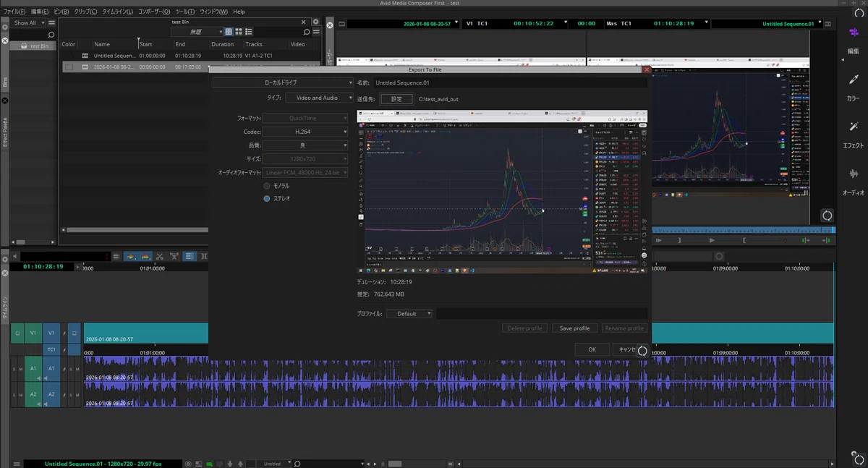Select the ステレオ stereo radio button

pos(267,198)
